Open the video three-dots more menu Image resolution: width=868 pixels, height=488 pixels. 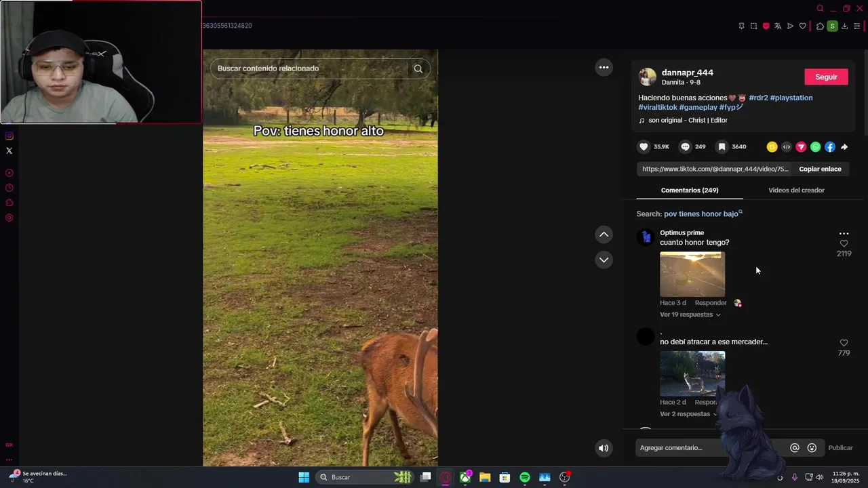coord(604,67)
